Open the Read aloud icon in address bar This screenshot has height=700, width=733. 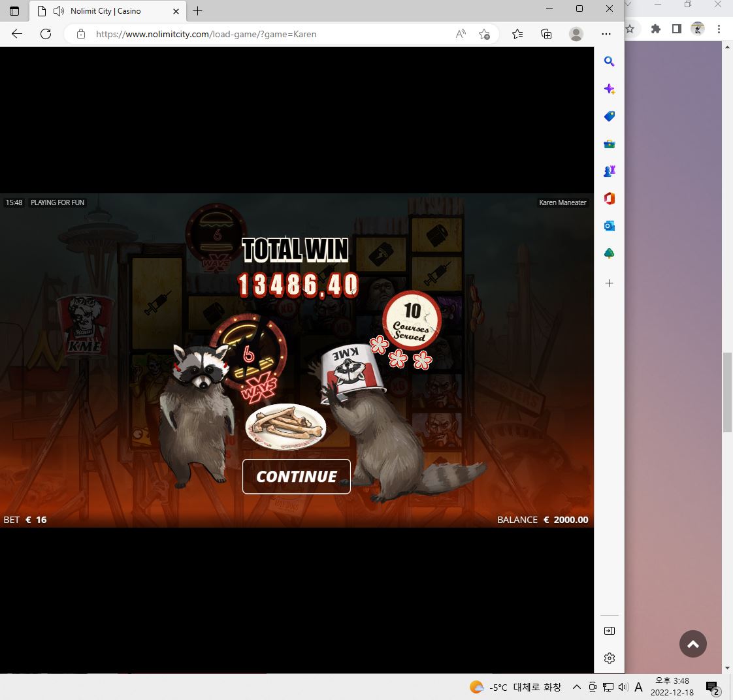pyautogui.click(x=461, y=34)
